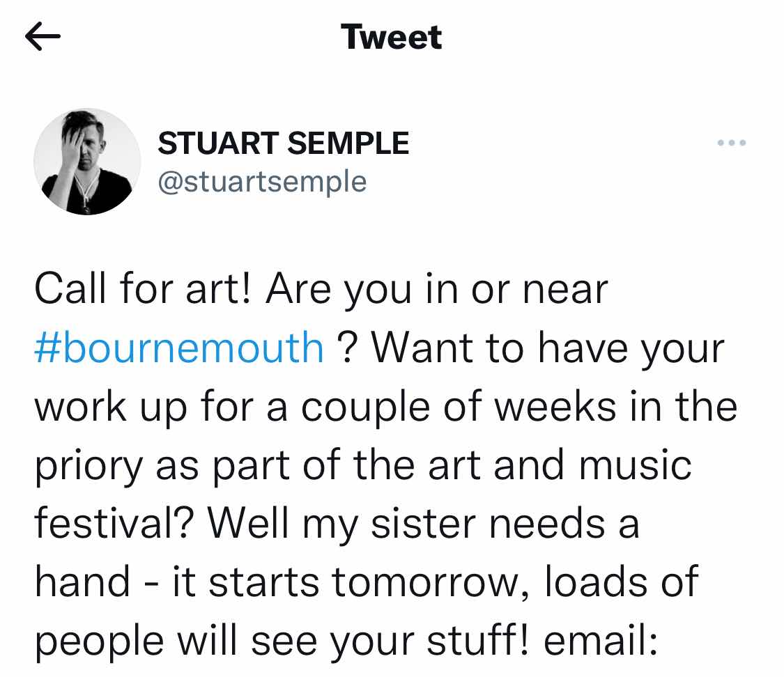Tap the words "art and music"
Screen dimensions: 784x677
click(560, 466)
